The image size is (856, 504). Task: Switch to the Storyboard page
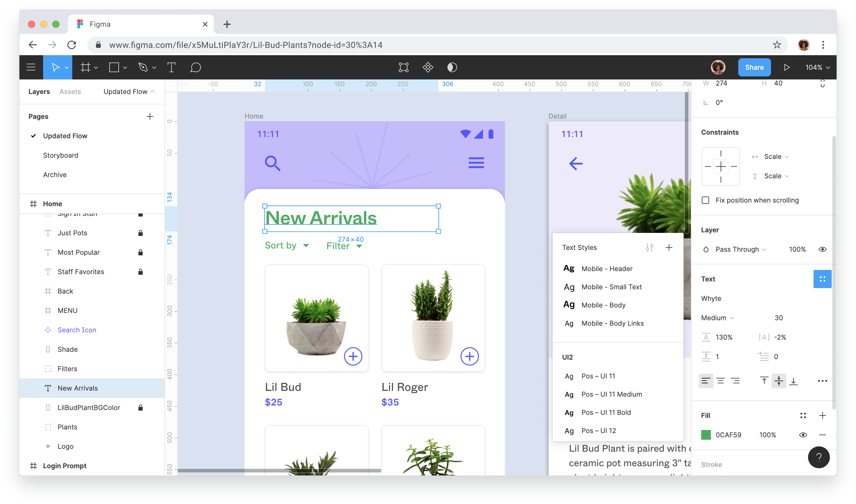(60, 155)
